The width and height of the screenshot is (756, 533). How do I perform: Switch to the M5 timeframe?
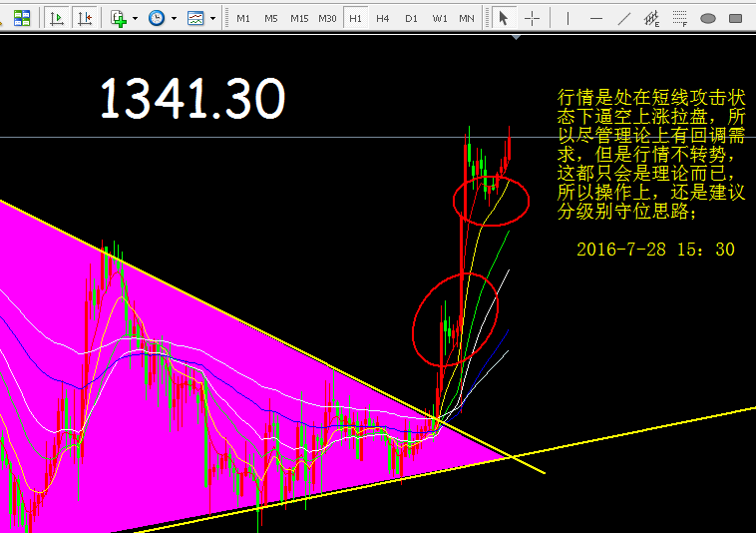(271, 18)
